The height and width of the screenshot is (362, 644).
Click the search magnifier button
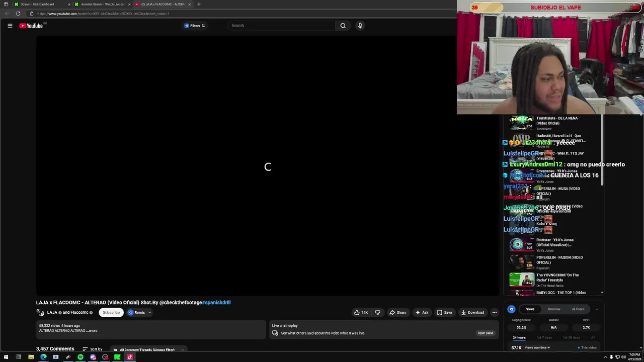(343, 26)
